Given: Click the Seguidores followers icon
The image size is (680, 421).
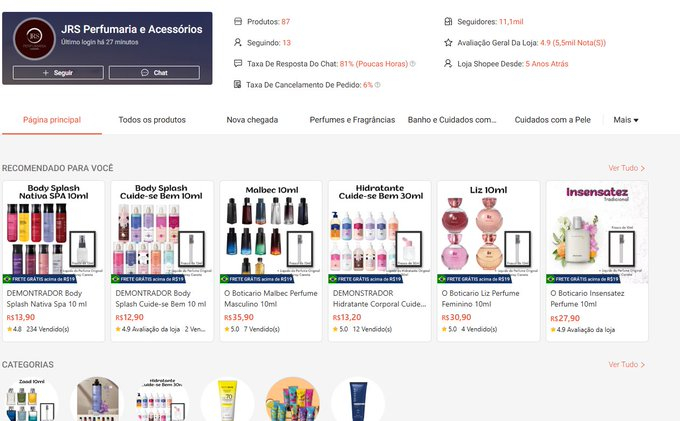Looking at the screenshot, I should [448, 21].
